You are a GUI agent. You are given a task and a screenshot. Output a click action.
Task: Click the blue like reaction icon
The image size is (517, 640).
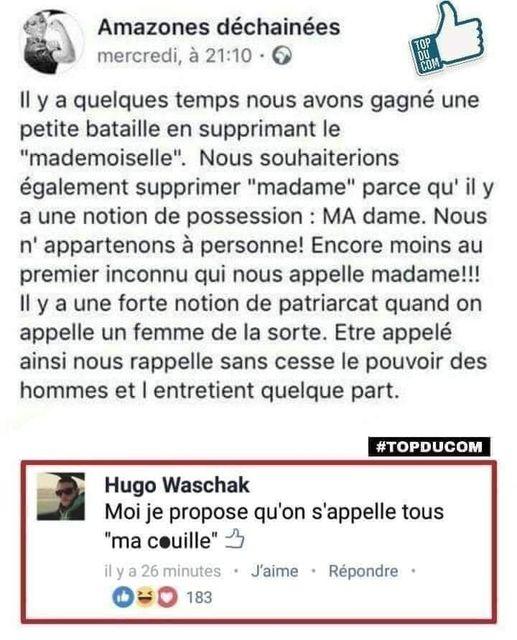tap(123, 597)
